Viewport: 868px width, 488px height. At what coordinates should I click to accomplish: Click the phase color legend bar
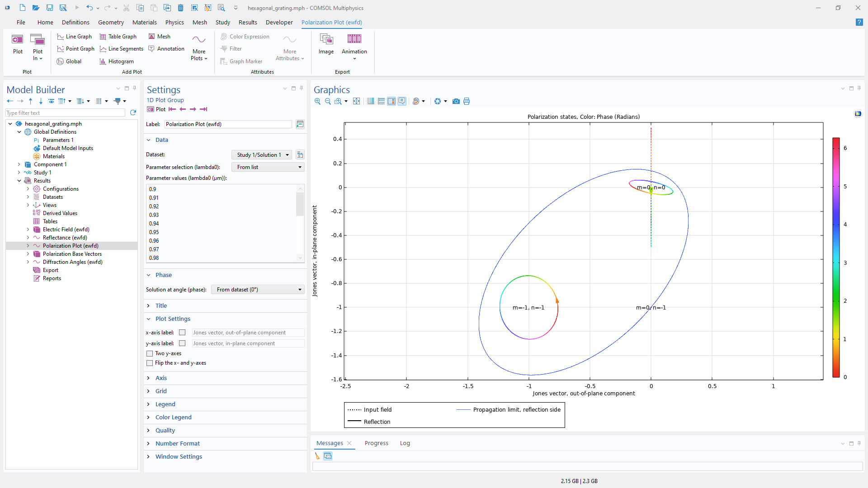pyautogui.click(x=836, y=258)
